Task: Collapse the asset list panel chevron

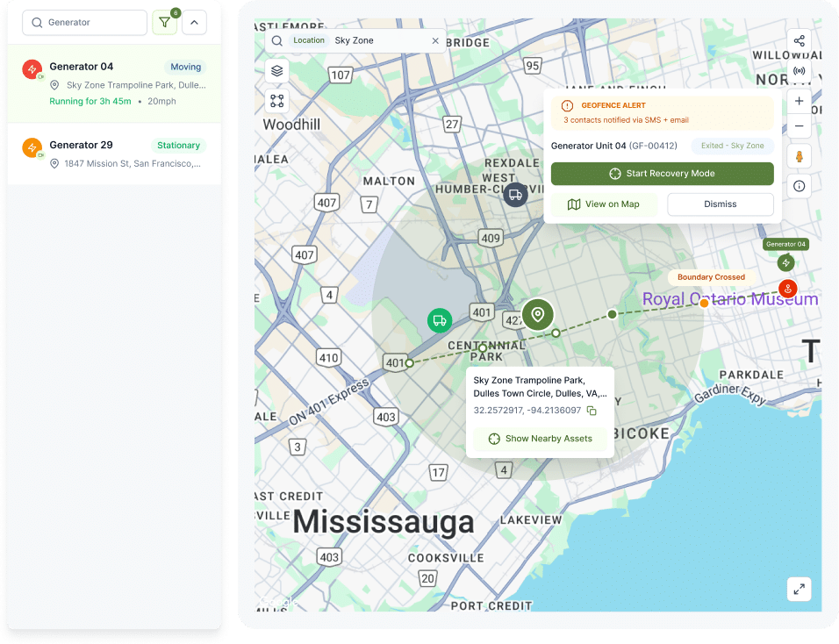Action: (194, 23)
